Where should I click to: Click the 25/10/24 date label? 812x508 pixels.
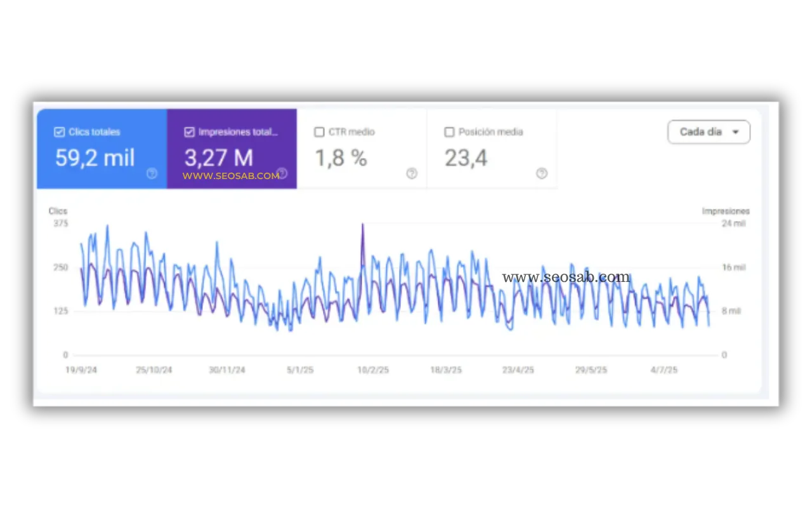point(154,370)
